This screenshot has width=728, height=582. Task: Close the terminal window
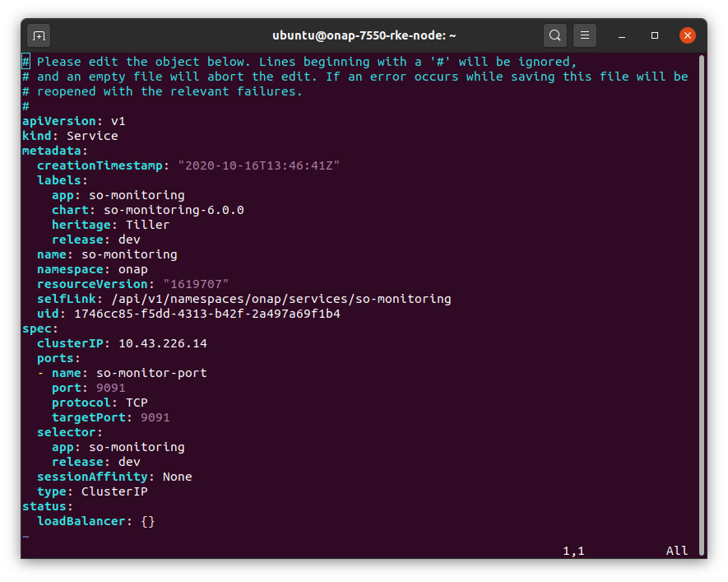[687, 35]
